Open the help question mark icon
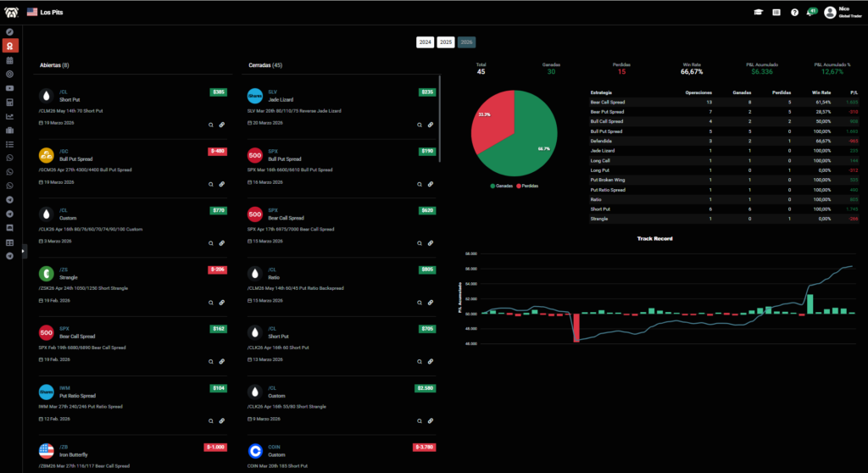This screenshot has height=473, width=868. [x=794, y=12]
